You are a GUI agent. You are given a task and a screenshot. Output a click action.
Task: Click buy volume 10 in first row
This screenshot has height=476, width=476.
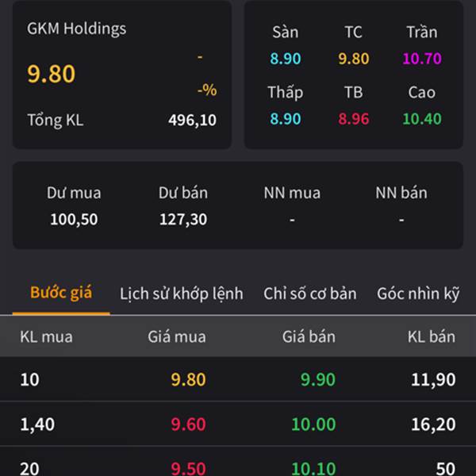click(x=29, y=379)
